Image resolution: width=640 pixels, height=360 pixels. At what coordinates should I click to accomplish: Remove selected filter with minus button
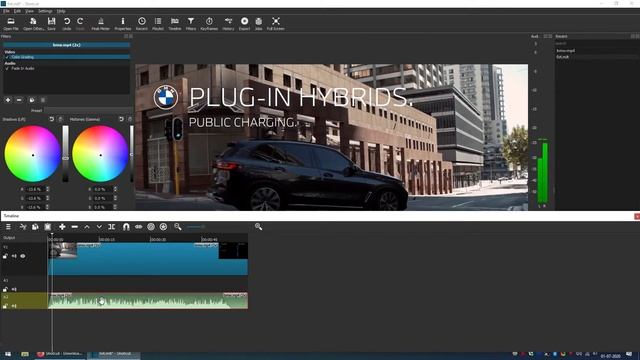coord(19,100)
